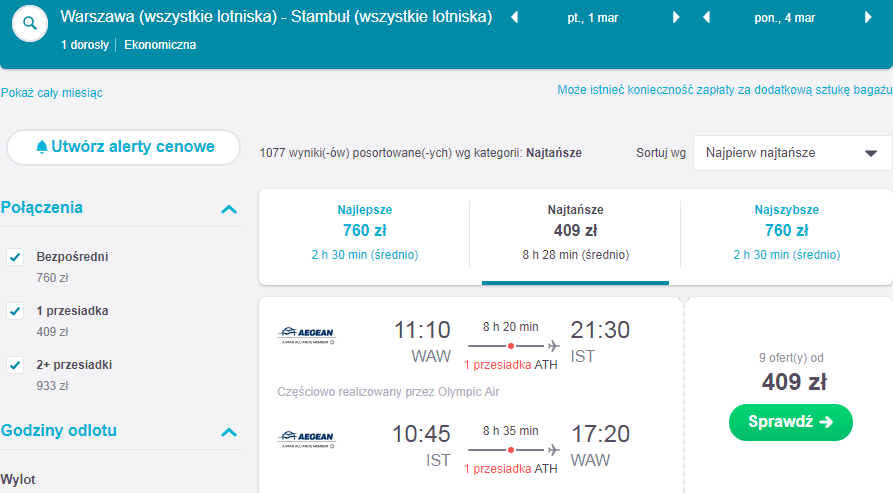Go to previous return date before pon., 4 mar
This screenshot has width=893, height=493.
click(706, 18)
